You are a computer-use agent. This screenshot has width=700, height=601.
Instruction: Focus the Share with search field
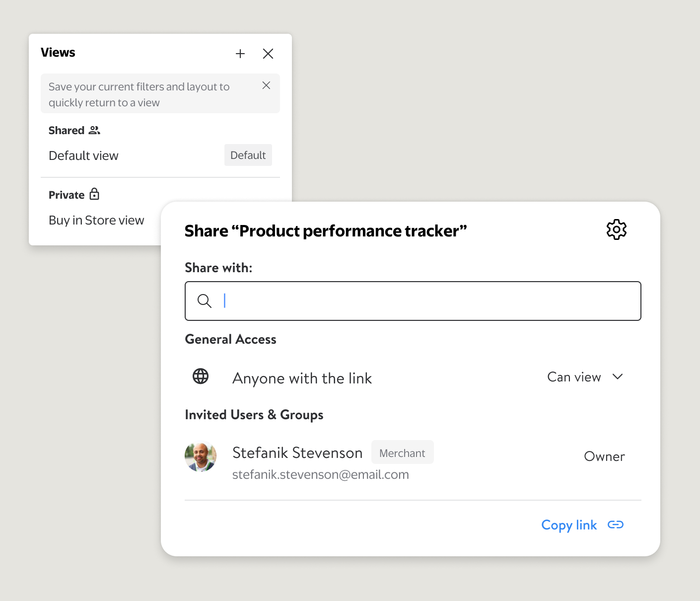pyautogui.click(x=413, y=301)
